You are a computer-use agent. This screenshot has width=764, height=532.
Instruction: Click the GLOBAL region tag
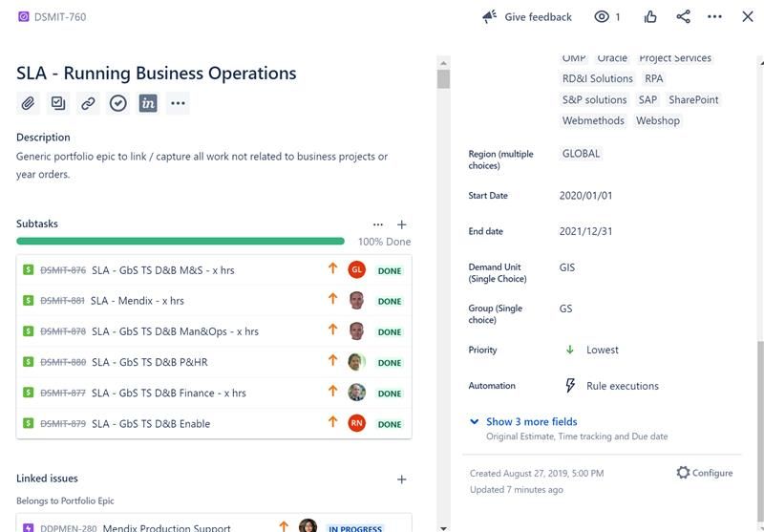coord(581,154)
